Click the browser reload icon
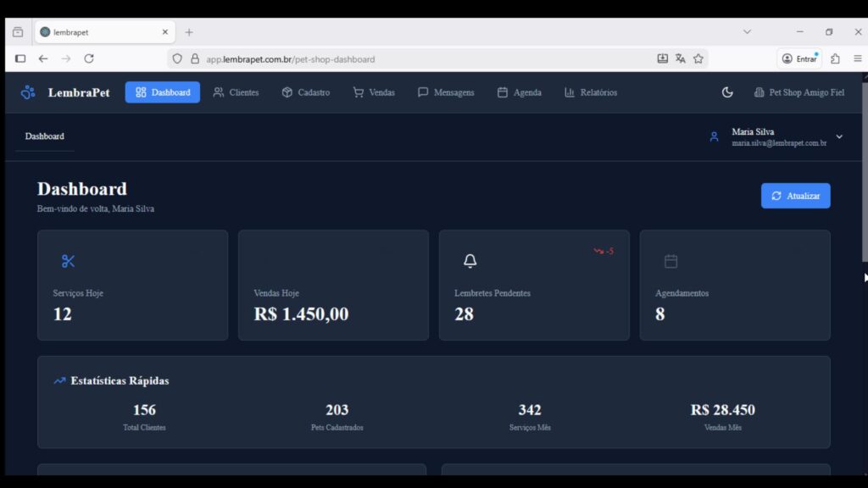868x488 pixels. [89, 58]
